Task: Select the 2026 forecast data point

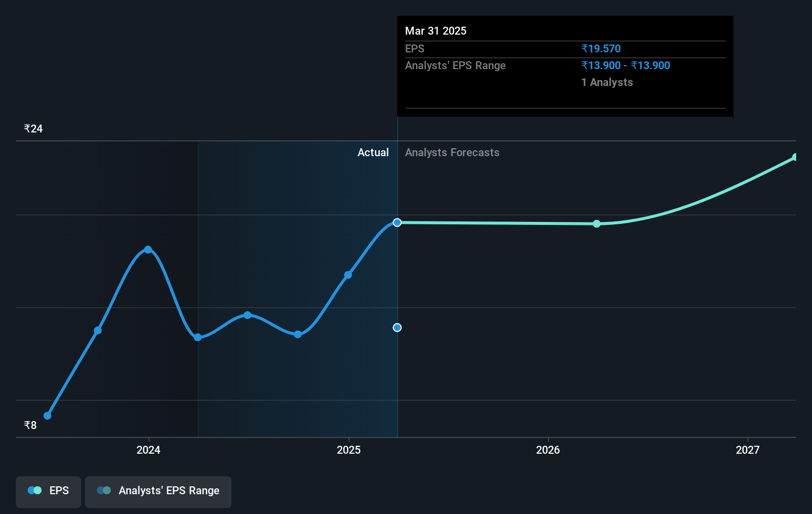Action: (597, 224)
